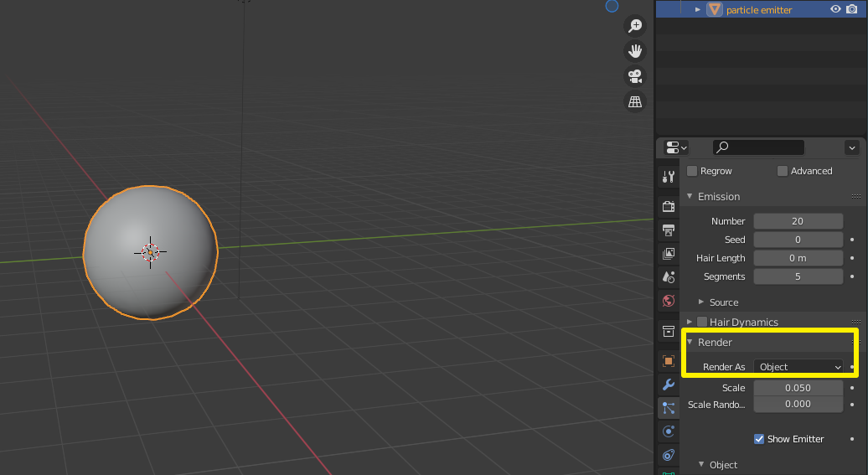Open the properties options chevron dropdown
868x475 pixels.
tap(852, 147)
